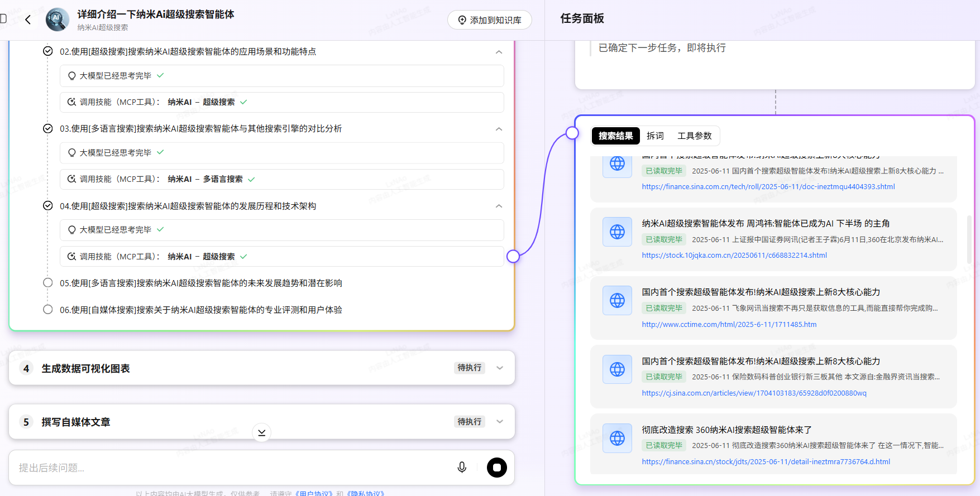Click globe icon of 彻底改造搜索 result
This screenshot has height=496, width=980.
[x=617, y=438]
